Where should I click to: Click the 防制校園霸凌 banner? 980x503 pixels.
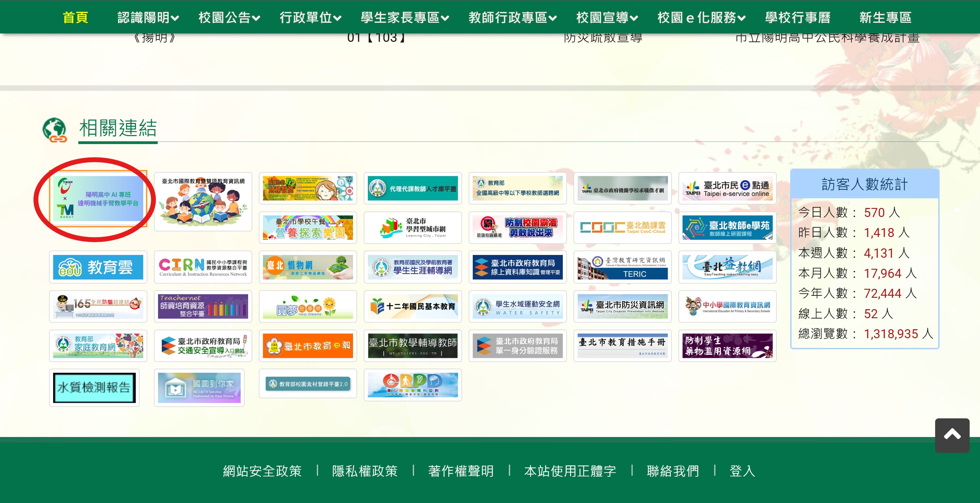[517, 227]
